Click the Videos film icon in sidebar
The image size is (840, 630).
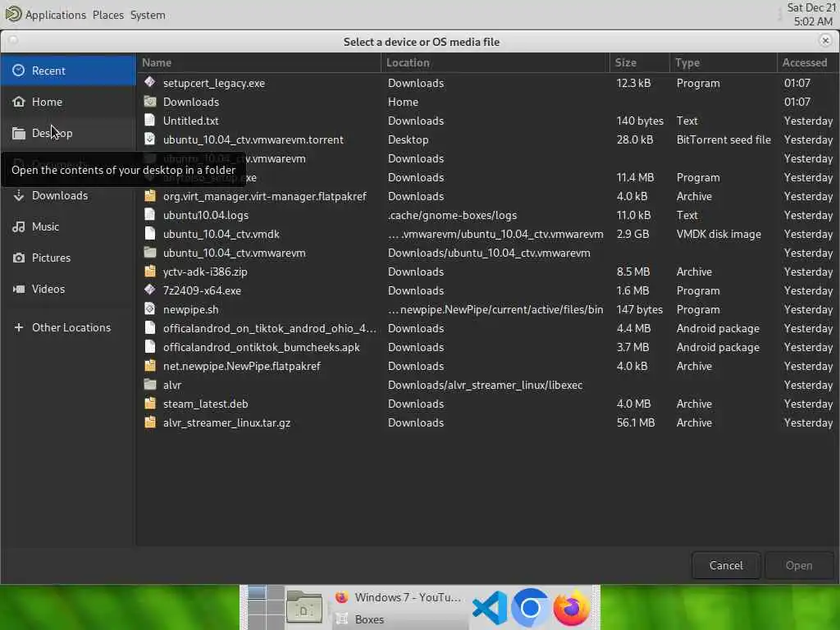(19, 289)
